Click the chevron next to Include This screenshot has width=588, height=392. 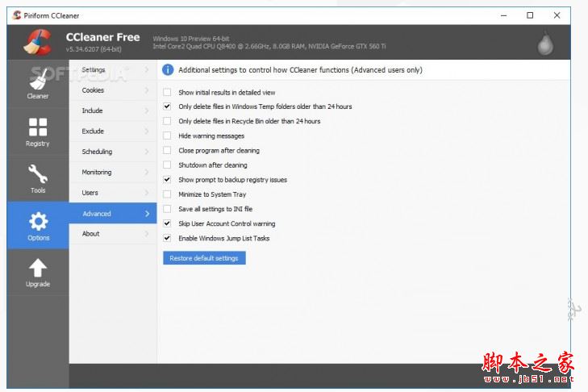pyautogui.click(x=147, y=111)
